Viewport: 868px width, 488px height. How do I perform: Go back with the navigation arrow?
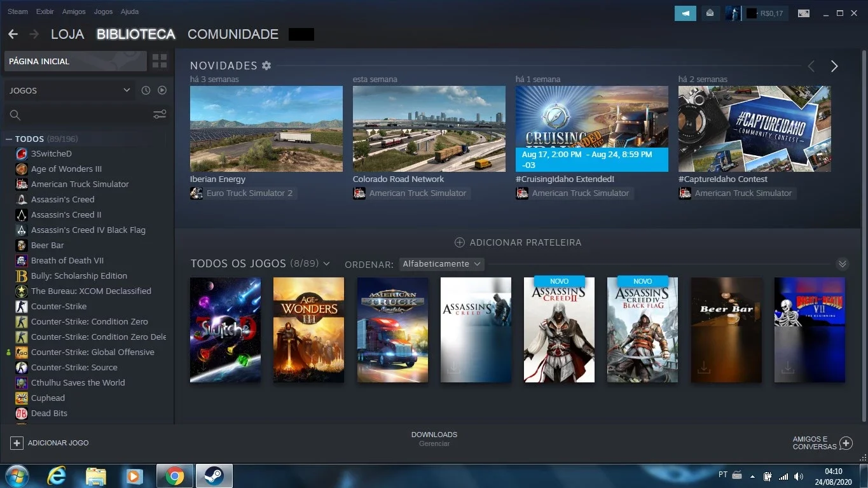click(13, 34)
